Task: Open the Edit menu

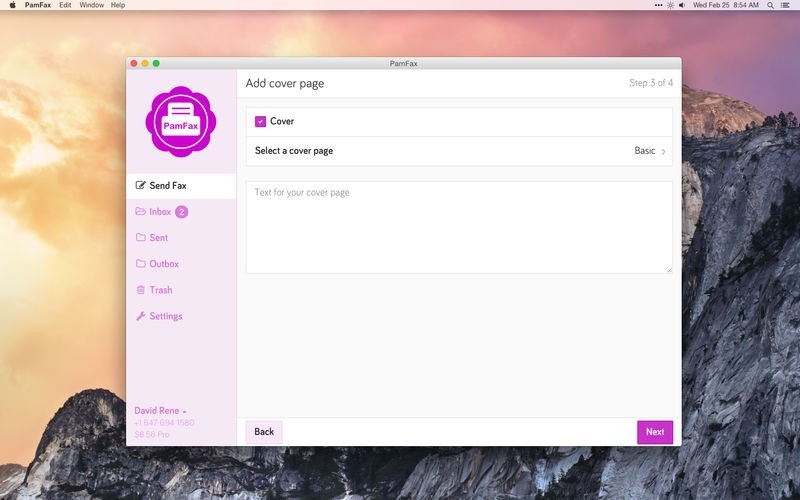Action: pos(65,5)
